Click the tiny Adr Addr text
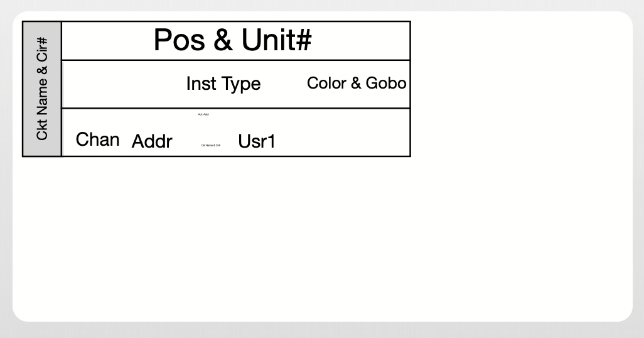644x338 pixels. click(203, 114)
